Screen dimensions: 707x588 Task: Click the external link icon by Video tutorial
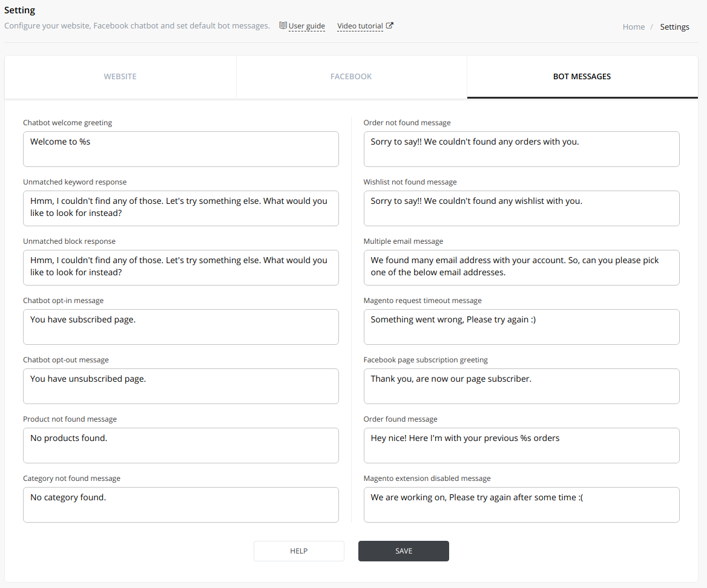click(390, 25)
